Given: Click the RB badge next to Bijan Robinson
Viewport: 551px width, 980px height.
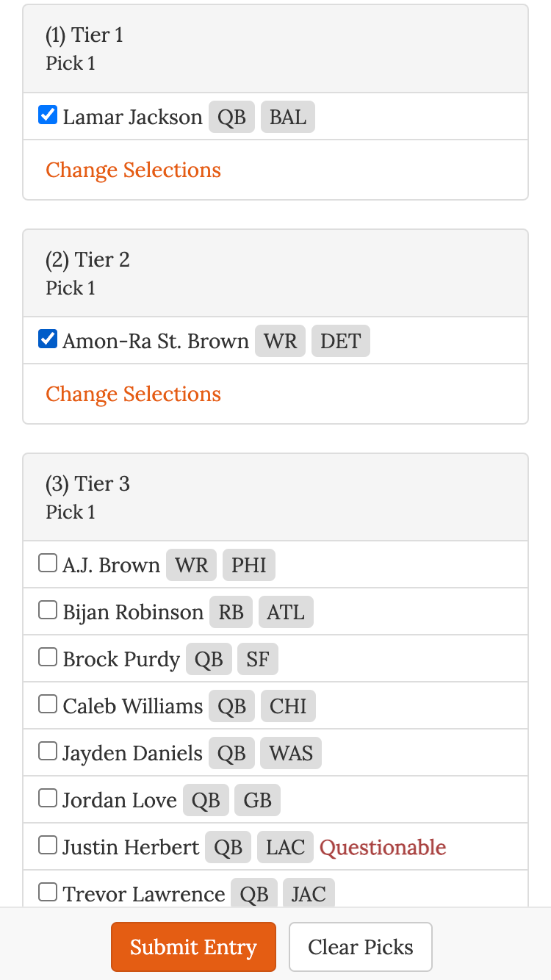Looking at the screenshot, I should coord(231,612).
